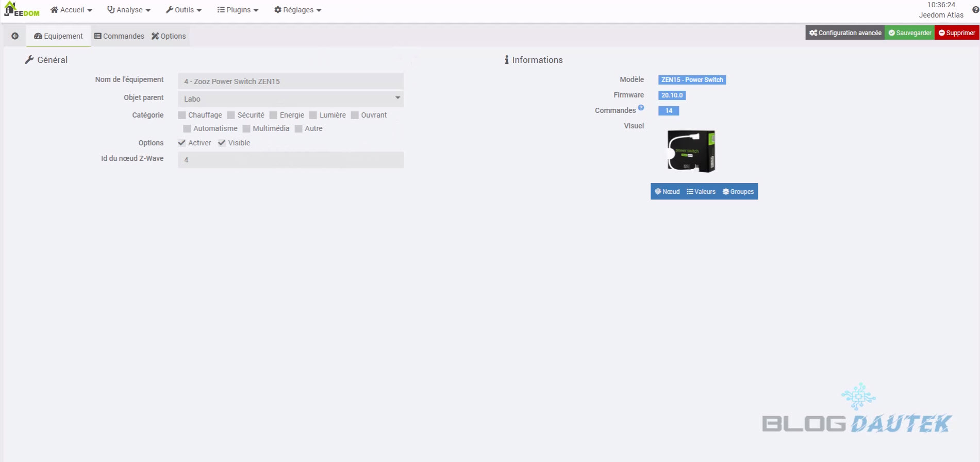The width and height of the screenshot is (980, 462).
Task: Click the back arrow icon
Action: coord(15,36)
